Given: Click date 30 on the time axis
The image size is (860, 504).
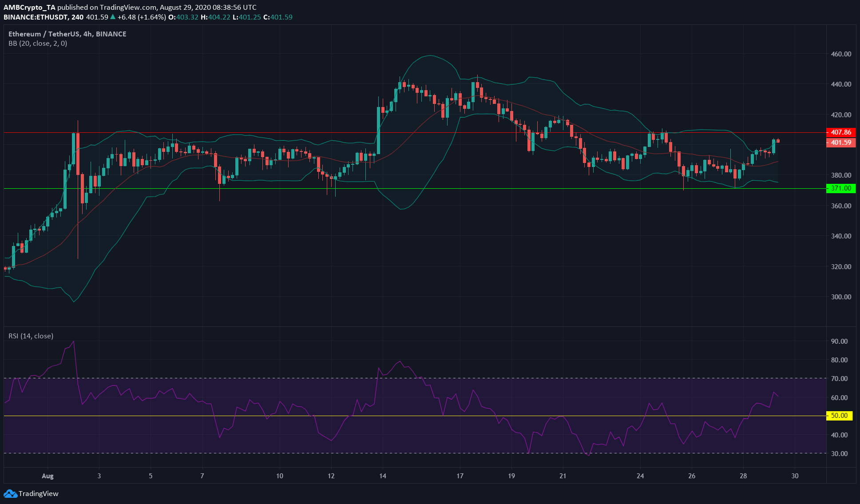Looking at the screenshot, I should (794, 476).
